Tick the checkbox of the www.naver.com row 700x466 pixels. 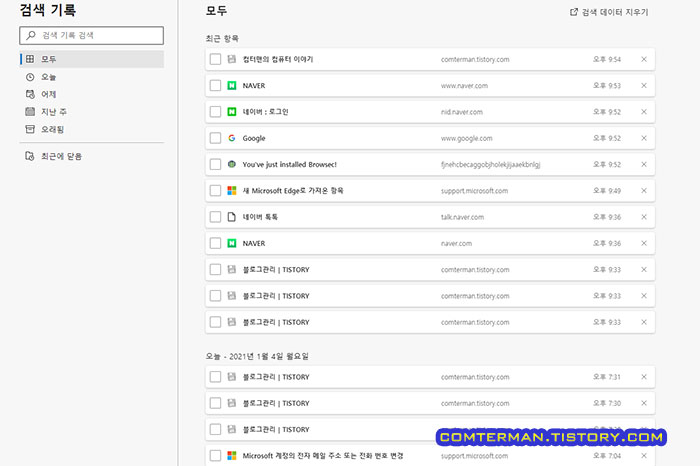215,85
